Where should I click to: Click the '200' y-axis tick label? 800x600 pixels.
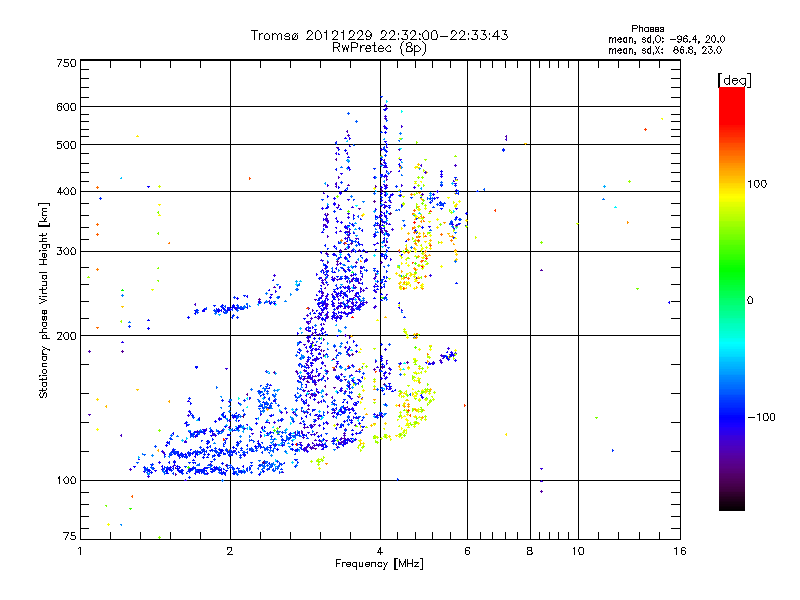pos(66,336)
